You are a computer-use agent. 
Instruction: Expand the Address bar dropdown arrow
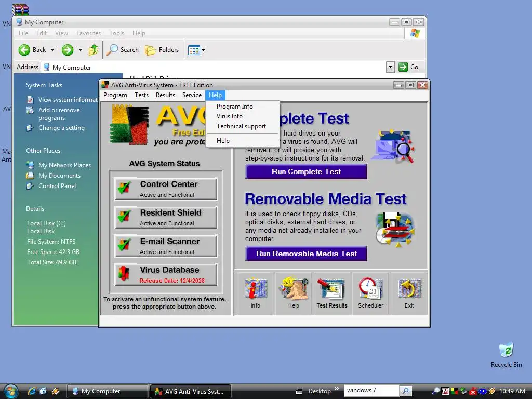point(390,67)
